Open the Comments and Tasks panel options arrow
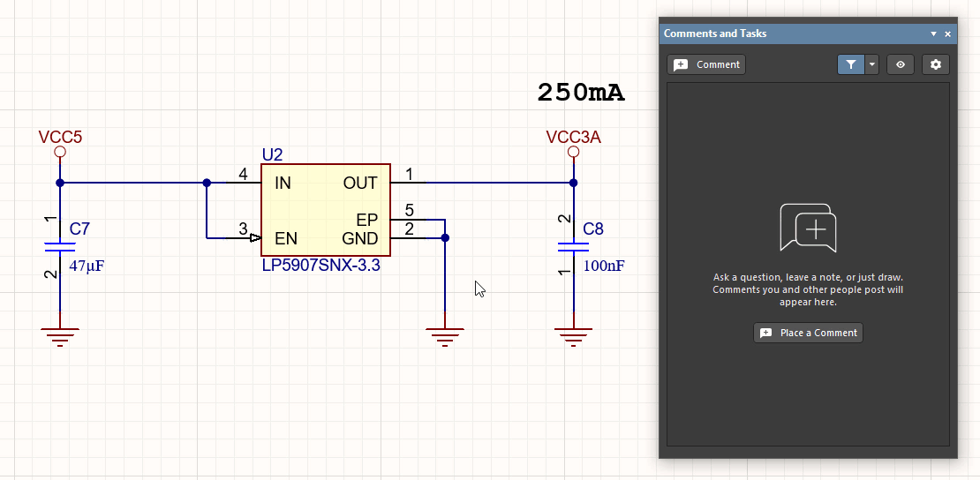980x480 pixels. click(934, 34)
